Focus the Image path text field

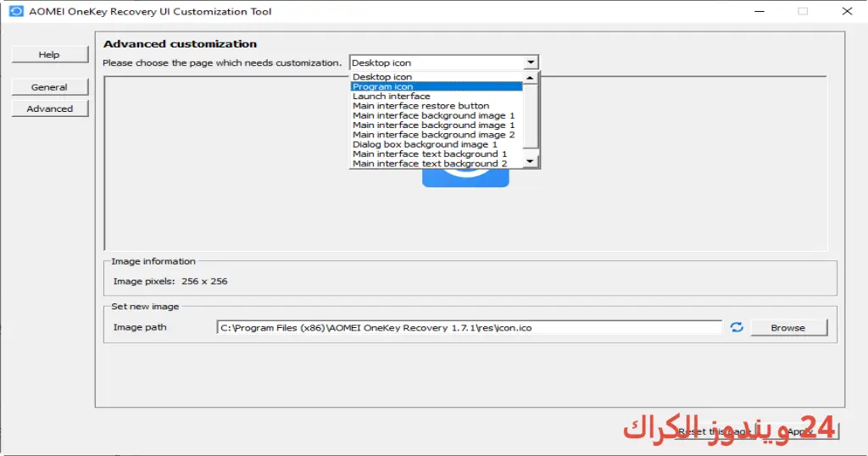pyautogui.click(x=469, y=328)
